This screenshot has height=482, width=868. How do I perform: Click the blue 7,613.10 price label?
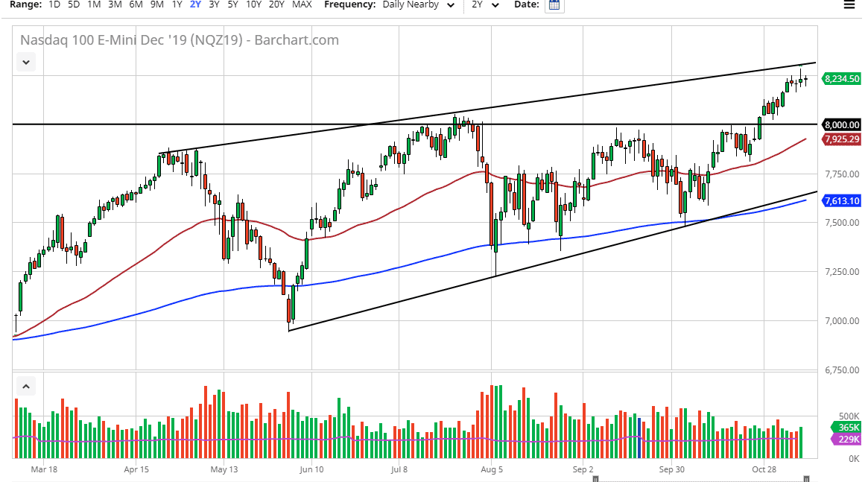click(840, 200)
